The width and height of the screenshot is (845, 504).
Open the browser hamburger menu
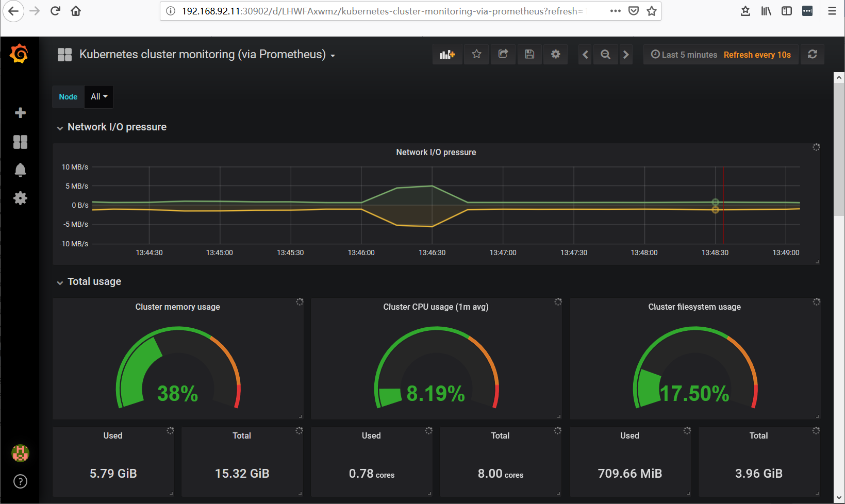[832, 11]
